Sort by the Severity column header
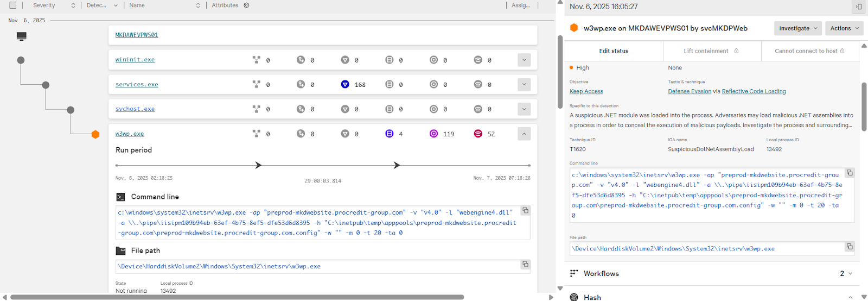 [44, 5]
